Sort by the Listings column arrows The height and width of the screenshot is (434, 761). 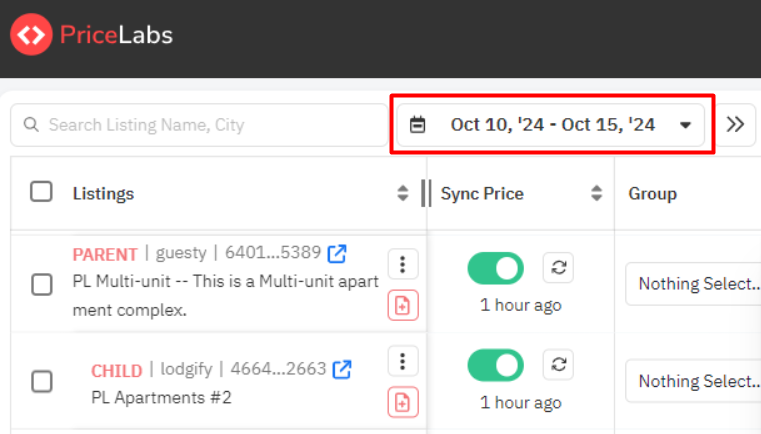point(403,193)
